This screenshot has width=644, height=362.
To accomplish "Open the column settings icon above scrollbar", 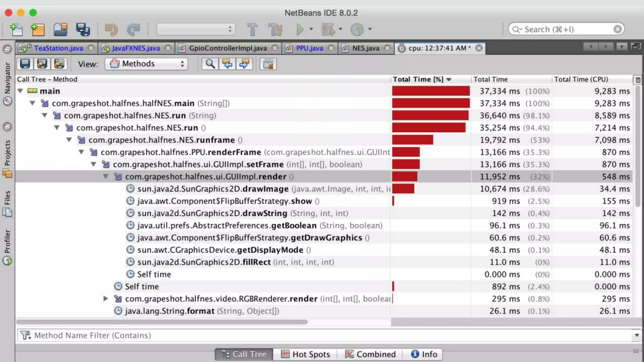I will point(638,80).
